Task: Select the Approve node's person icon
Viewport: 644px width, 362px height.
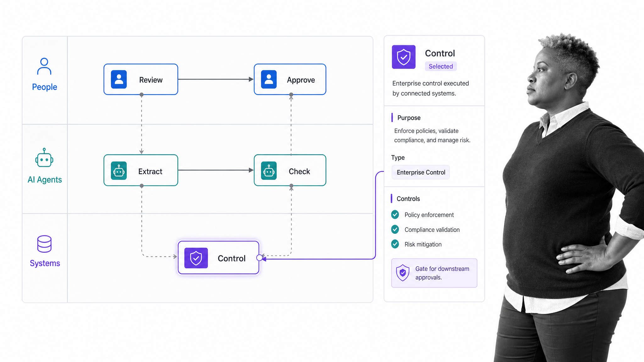Action: (269, 79)
